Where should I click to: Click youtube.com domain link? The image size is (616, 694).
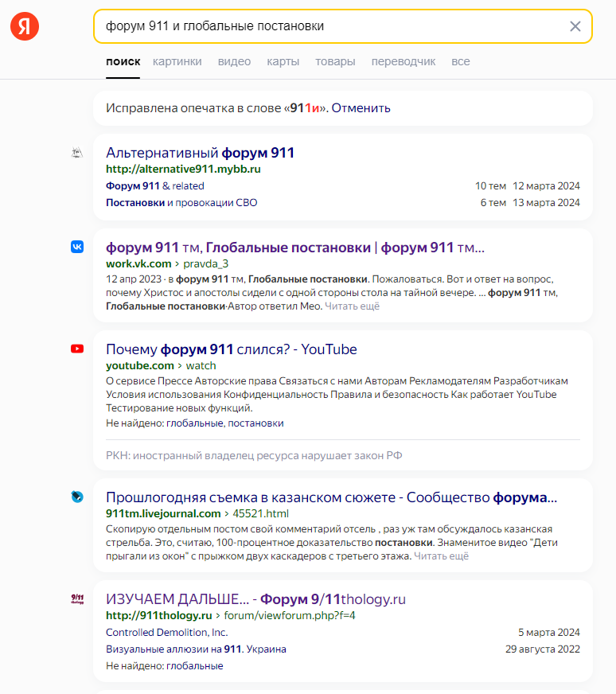(x=140, y=365)
